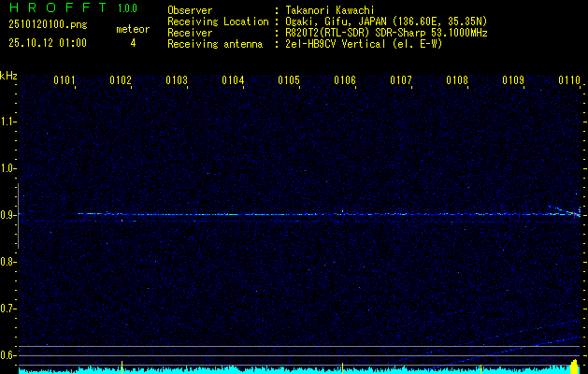Screen dimensions: 588x374
Task: Click the 0104 time marker
Action: click(233, 80)
